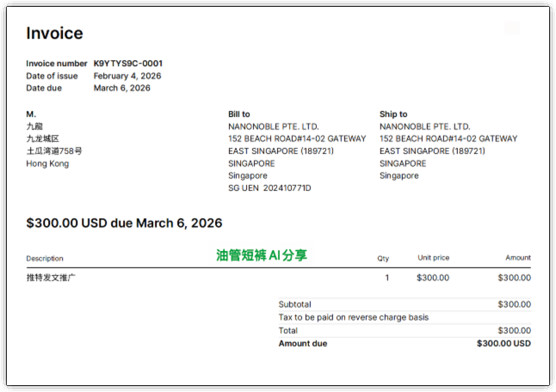Click the Amount column header
The image size is (556, 392).
click(518, 257)
